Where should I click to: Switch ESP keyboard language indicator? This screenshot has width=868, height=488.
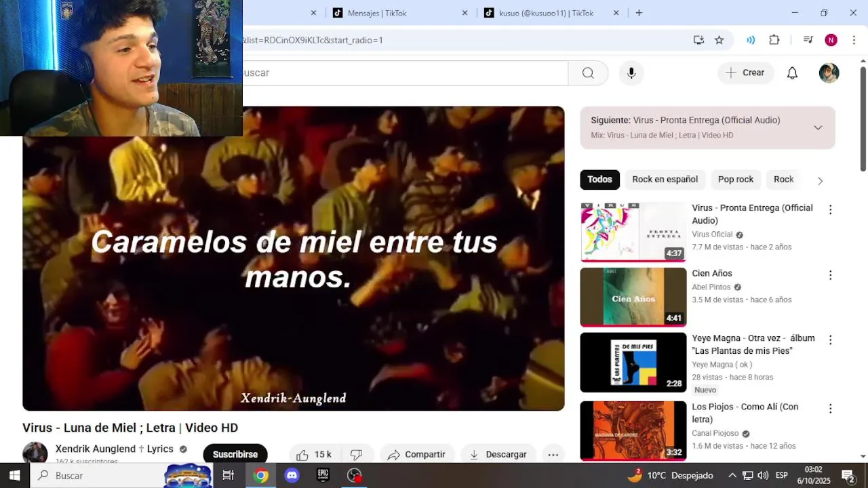pos(781,475)
